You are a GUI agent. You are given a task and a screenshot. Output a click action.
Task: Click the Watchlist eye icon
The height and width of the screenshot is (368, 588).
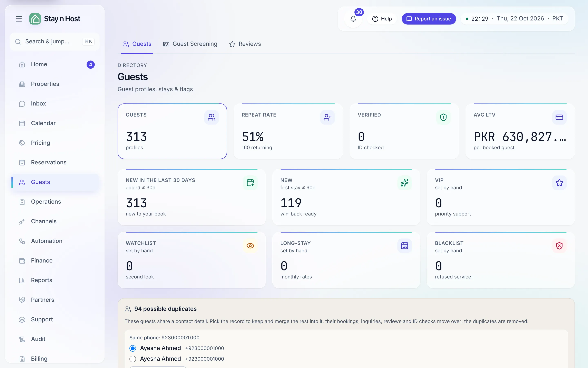(x=250, y=246)
